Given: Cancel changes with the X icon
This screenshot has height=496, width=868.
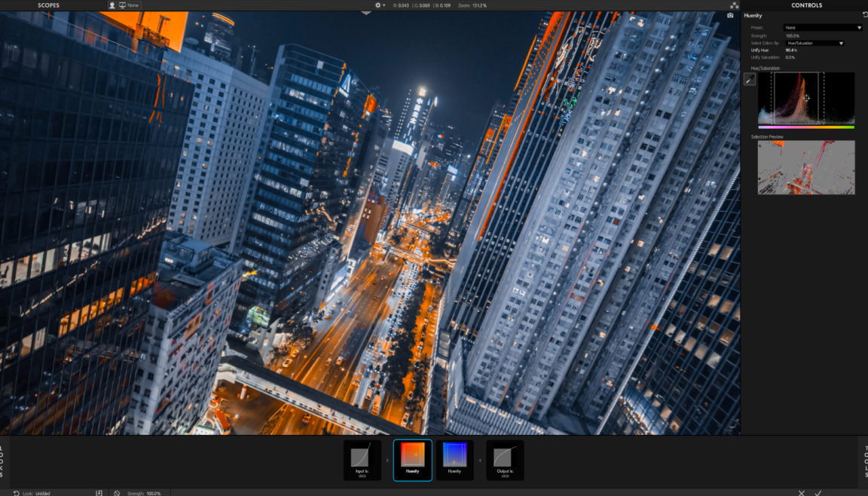Looking at the screenshot, I should 801,492.
